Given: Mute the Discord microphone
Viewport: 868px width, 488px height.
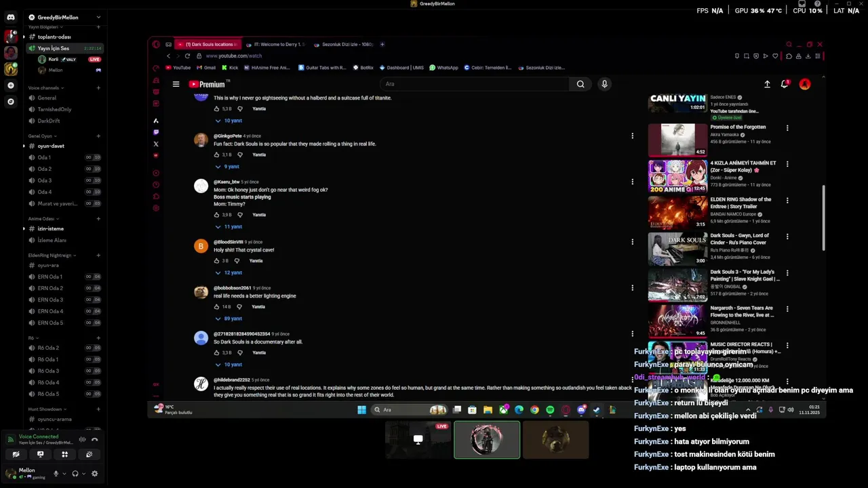Looking at the screenshot, I should (56, 474).
